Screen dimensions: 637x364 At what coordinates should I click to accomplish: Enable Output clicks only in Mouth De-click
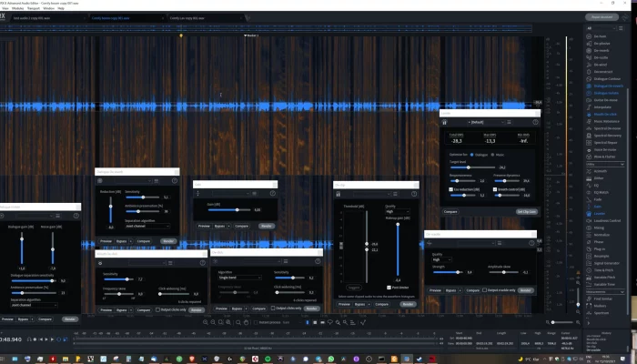[157, 309]
